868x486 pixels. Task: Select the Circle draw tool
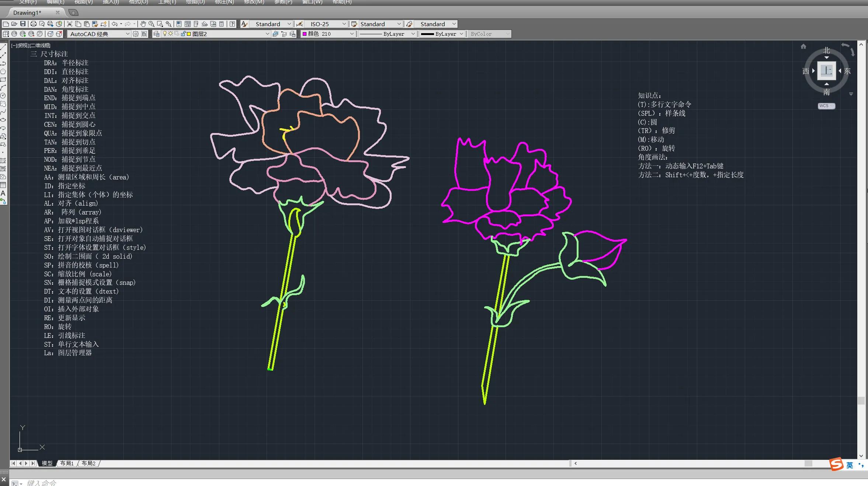(x=3, y=96)
